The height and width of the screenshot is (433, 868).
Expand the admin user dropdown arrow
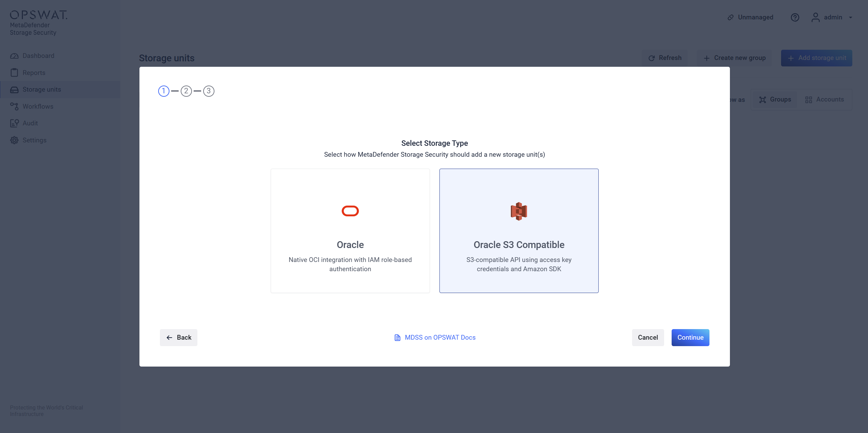click(x=851, y=17)
